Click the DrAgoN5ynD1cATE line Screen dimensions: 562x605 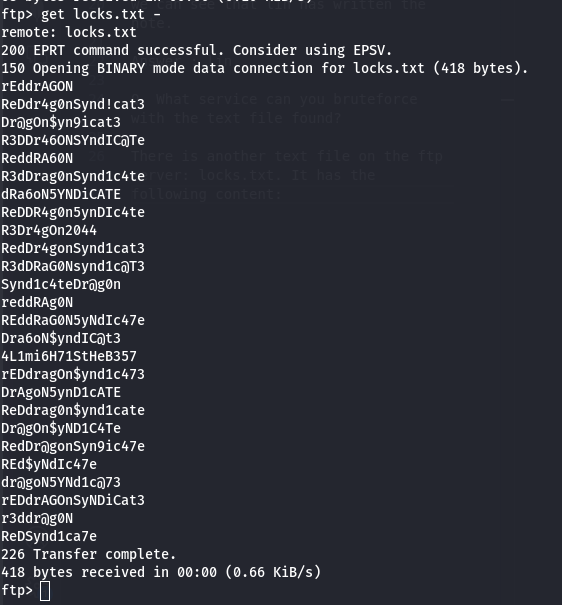(61, 392)
